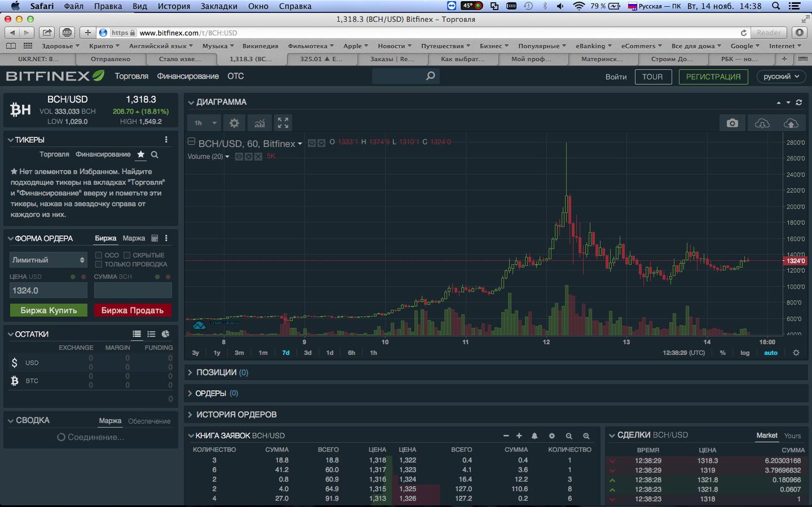Open the Лимитный order type dropdown
Image resolution: width=812 pixels, height=507 pixels.
pos(48,260)
